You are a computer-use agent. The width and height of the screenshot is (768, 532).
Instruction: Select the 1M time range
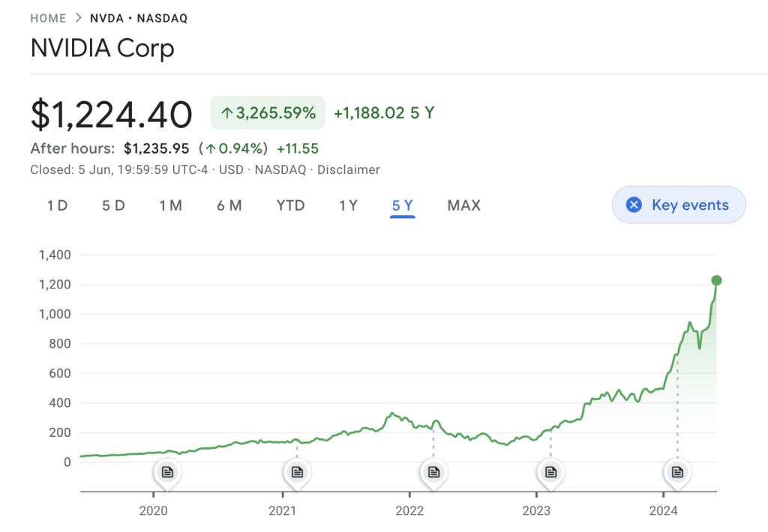tap(171, 205)
